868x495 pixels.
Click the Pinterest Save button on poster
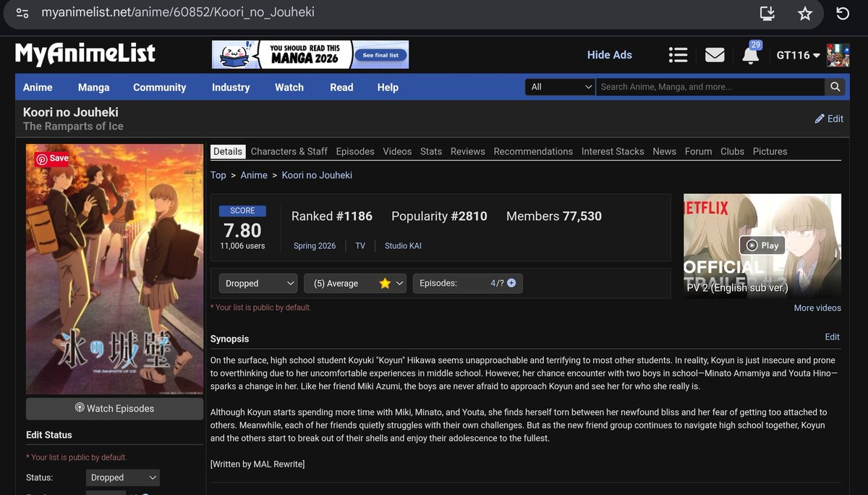(52, 158)
